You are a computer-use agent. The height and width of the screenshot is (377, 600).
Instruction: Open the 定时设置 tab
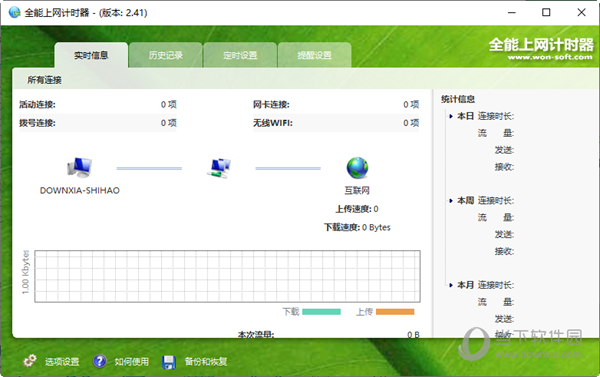tap(240, 55)
